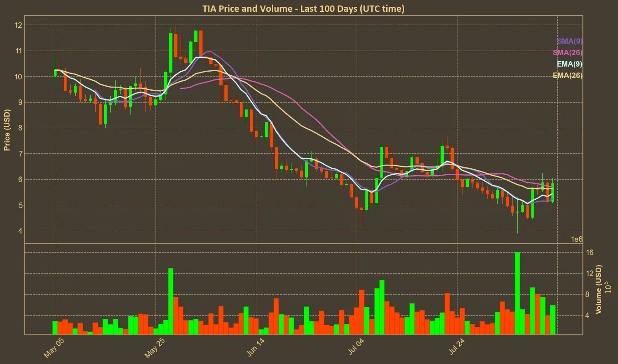Select the SMA(9) legend label
This screenshot has width=618, height=364.
pyautogui.click(x=570, y=42)
